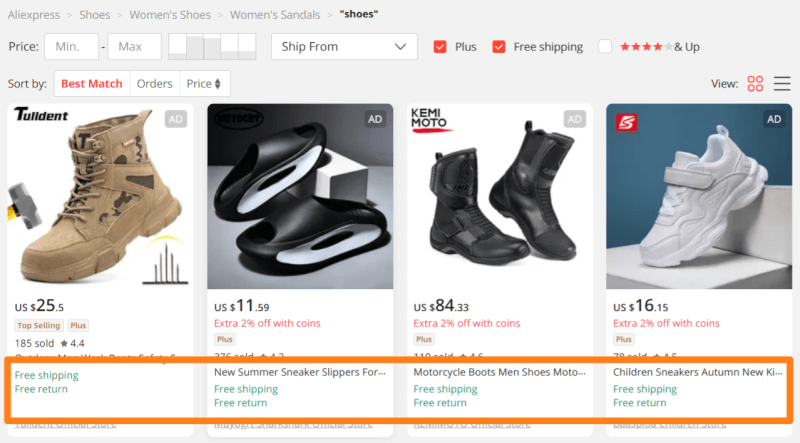Click Plus badge under $16.15 item
The height and width of the screenshot is (443, 800).
click(623, 339)
